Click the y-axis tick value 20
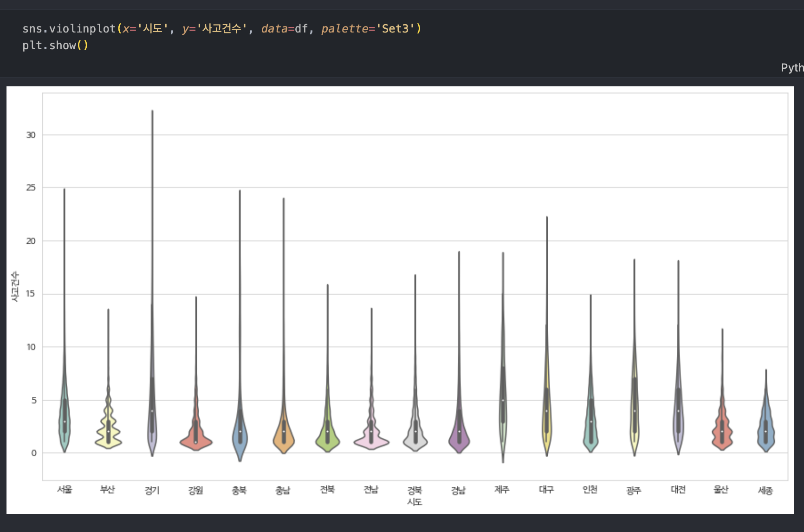Viewport: 804px width, 532px height. [x=31, y=241]
